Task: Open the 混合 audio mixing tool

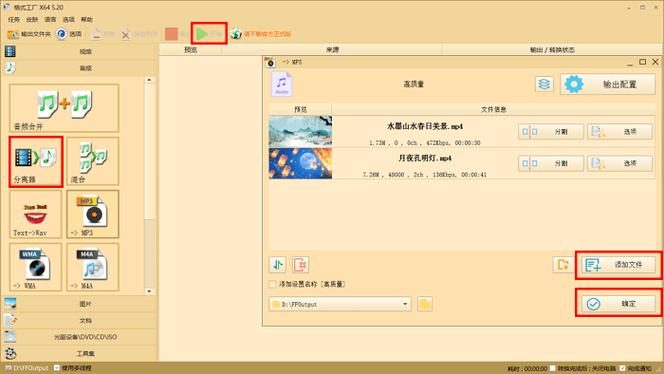Action: pyautogui.click(x=93, y=161)
